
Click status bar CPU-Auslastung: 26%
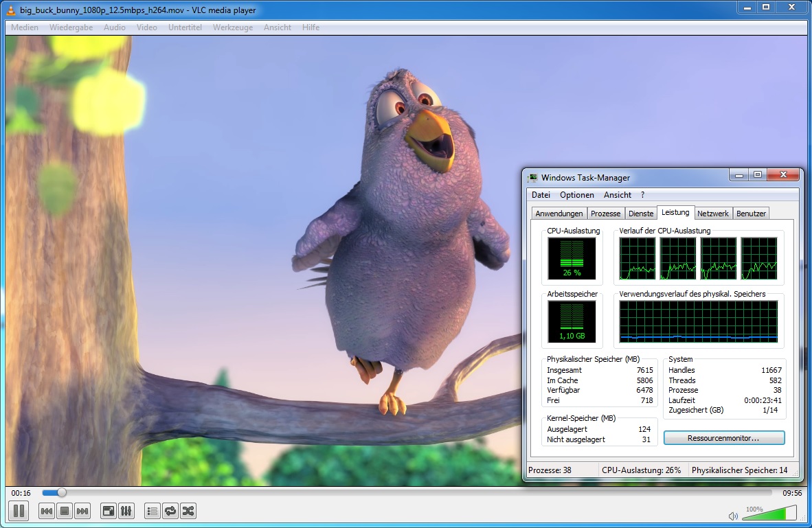coord(641,470)
